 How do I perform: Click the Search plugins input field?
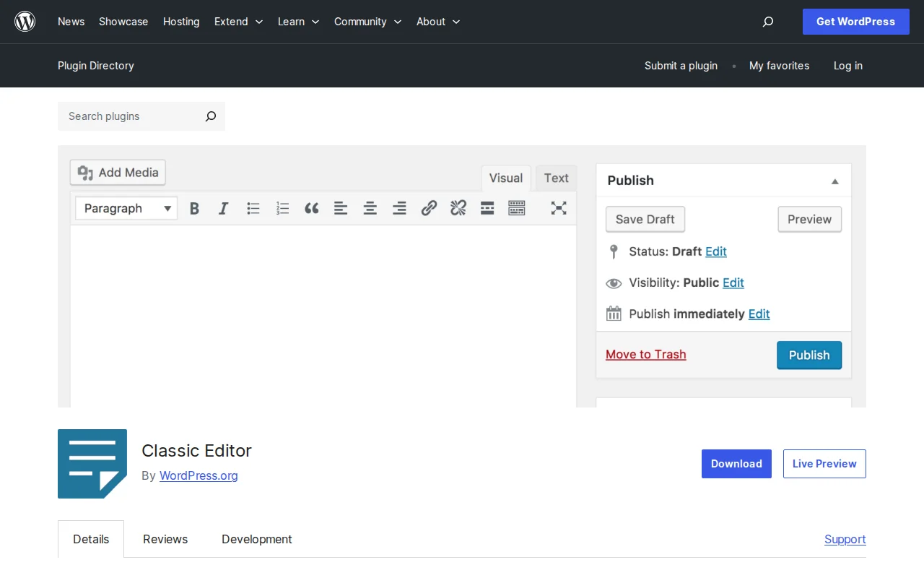130,116
